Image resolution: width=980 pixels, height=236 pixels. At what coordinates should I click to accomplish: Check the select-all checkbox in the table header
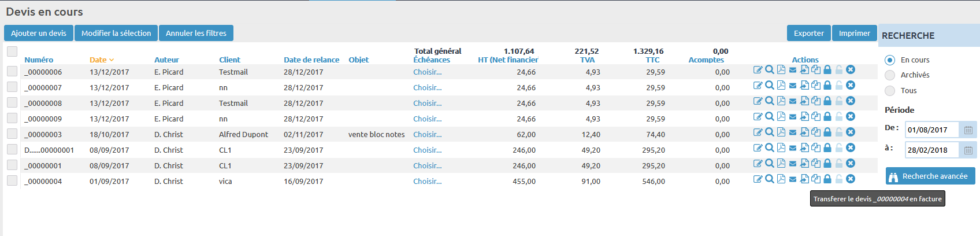(12, 51)
